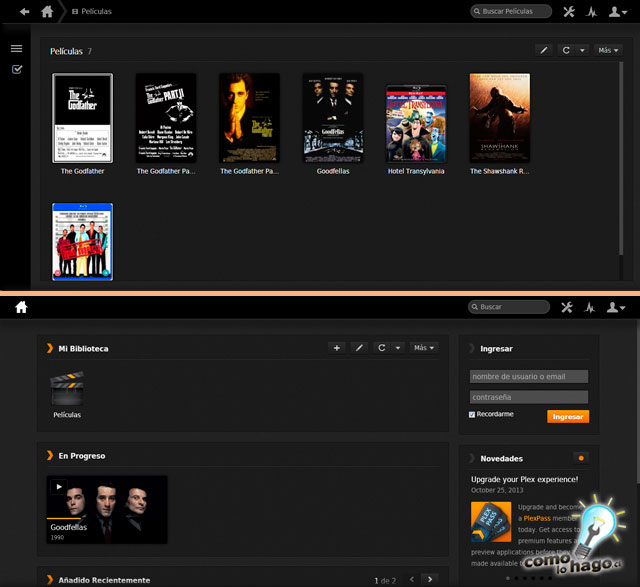Edit Mi Biblioteca with the pencil icon

pyautogui.click(x=359, y=348)
